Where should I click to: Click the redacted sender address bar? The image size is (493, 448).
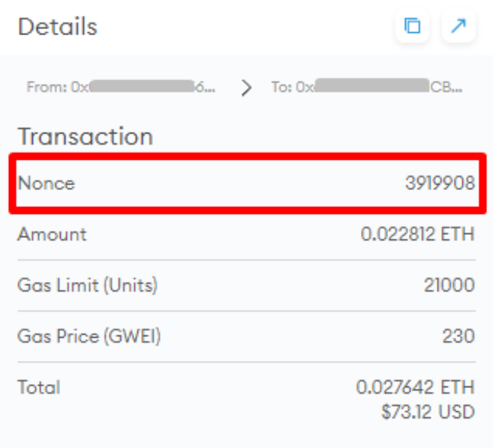[x=142, y=87]
